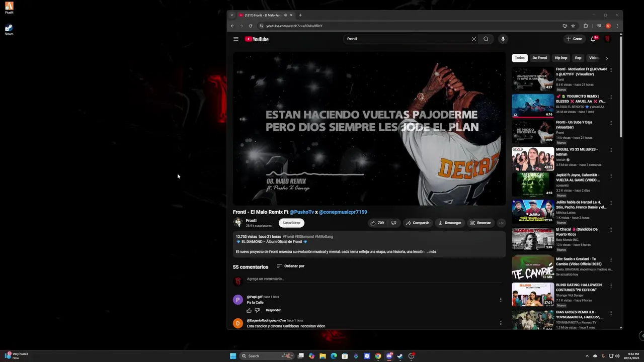Select the Rap filter chip

click(578, 58)
